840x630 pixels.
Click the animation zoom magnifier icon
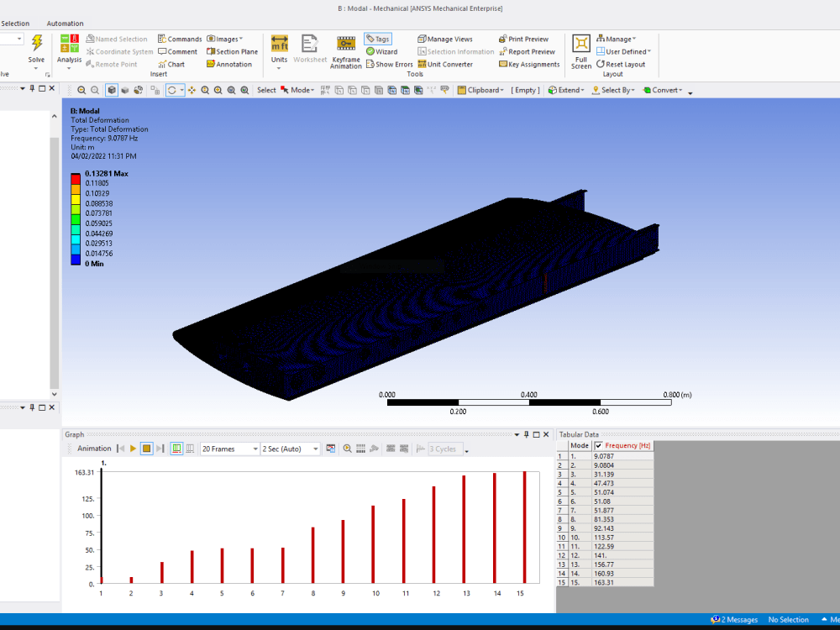pyautogui.click(x=347, y=449)
